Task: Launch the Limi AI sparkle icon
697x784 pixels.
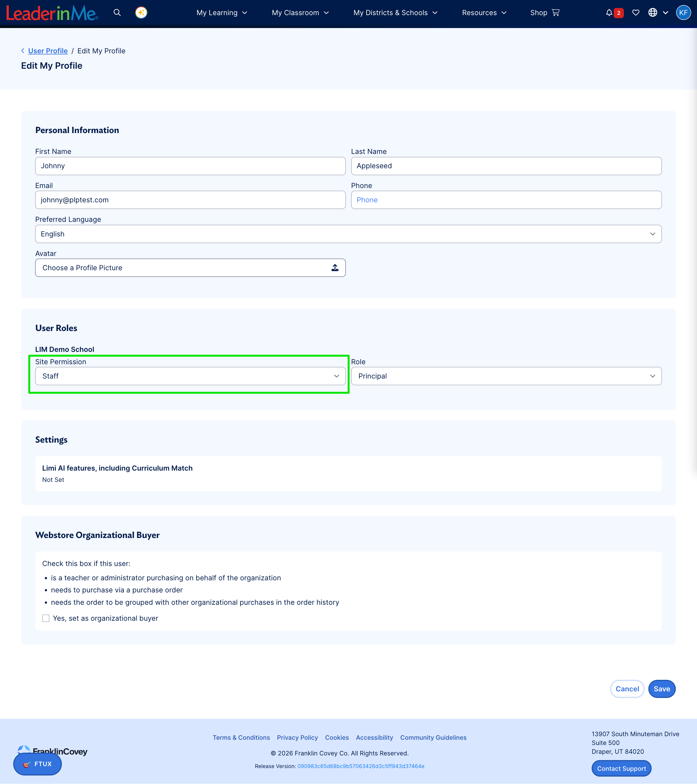Action: pos(141,13)
